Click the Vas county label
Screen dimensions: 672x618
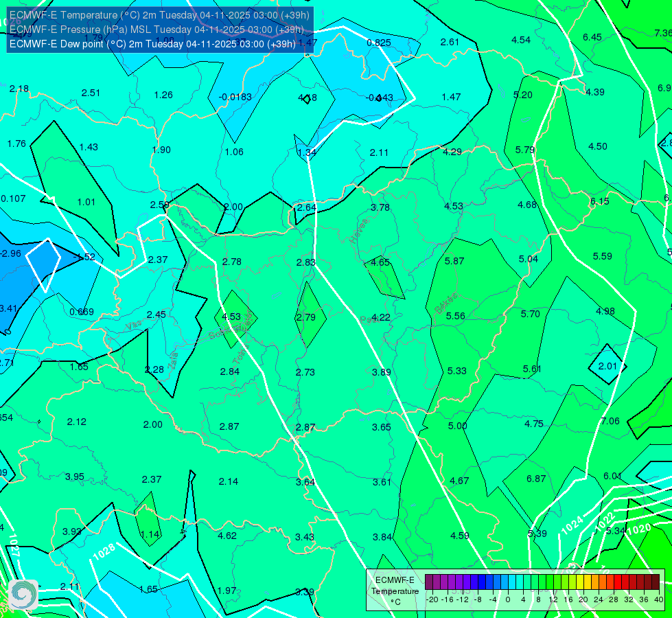tap(134, 326)
